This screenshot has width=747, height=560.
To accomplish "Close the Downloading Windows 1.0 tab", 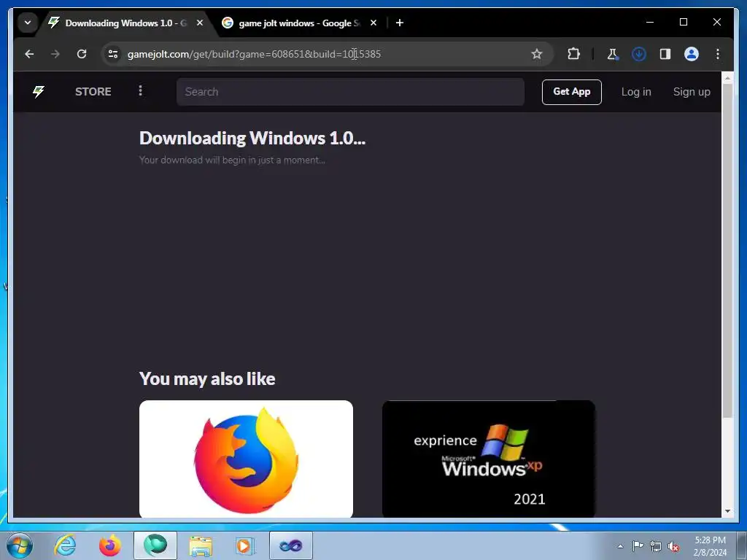I will [200, 23].
